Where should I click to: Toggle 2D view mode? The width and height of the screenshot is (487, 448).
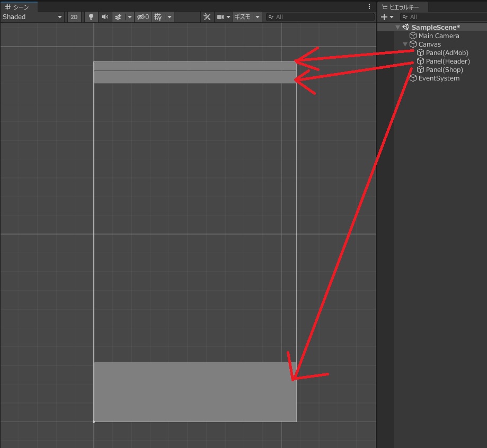[x=74, y=17]
